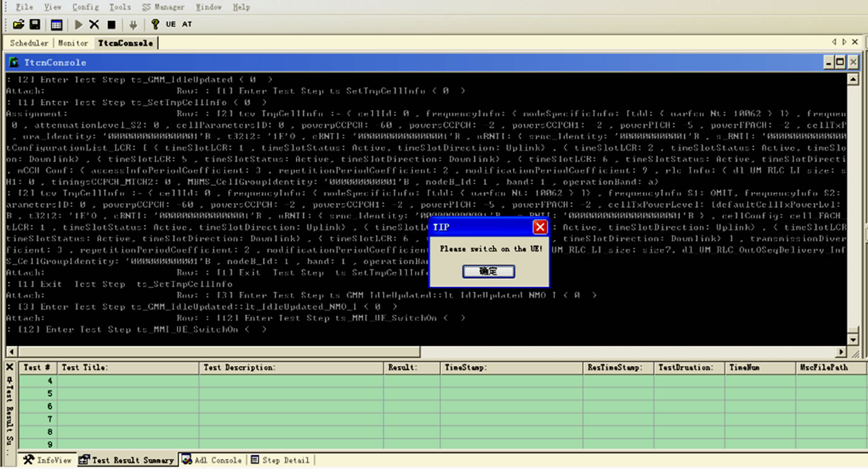This screenshot has height=469, width=868.
Task: Click the Test Title column header
Action: (128, 367)
